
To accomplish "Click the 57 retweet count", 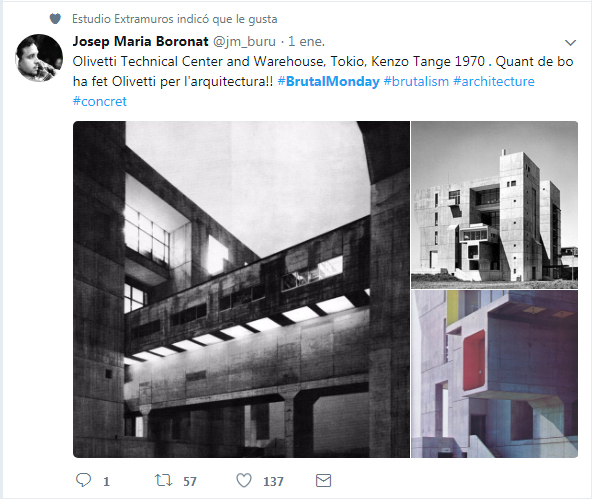I will pyautogui.click(x=190, y=481).
